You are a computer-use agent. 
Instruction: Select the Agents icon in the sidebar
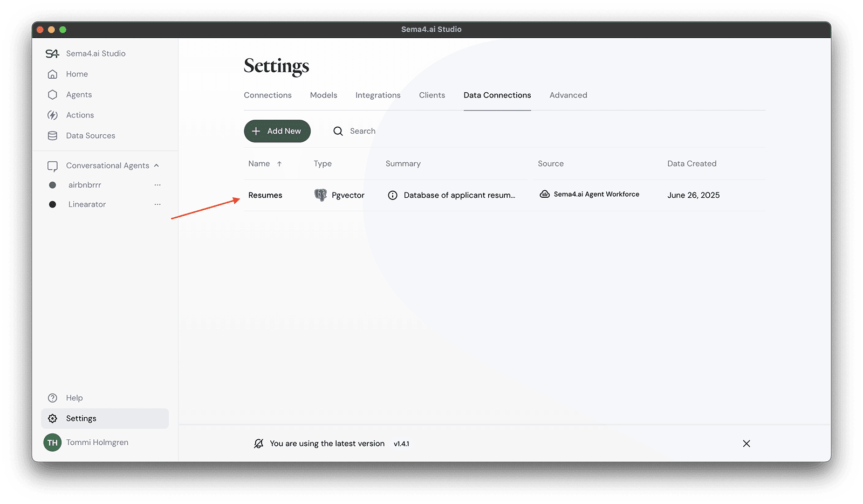(52, 94)
